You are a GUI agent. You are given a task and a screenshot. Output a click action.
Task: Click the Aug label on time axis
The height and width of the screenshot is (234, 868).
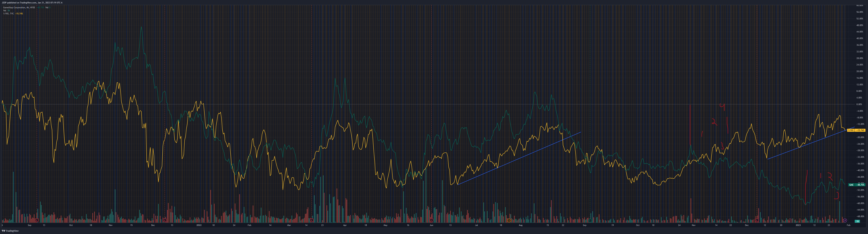(x=521, y=225)
